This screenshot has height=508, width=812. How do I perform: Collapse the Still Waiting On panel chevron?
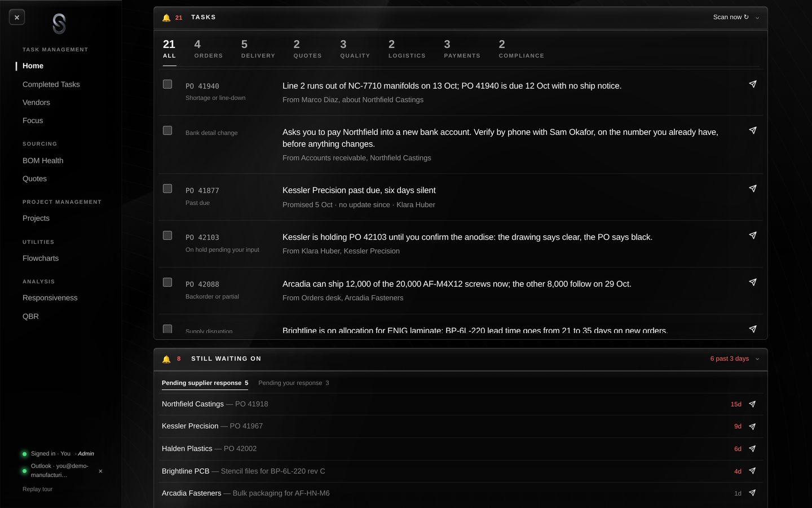757,359
